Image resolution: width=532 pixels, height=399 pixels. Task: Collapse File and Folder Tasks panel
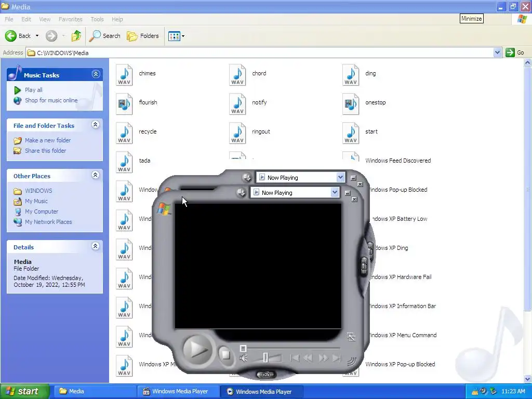(x=96, y=125)
